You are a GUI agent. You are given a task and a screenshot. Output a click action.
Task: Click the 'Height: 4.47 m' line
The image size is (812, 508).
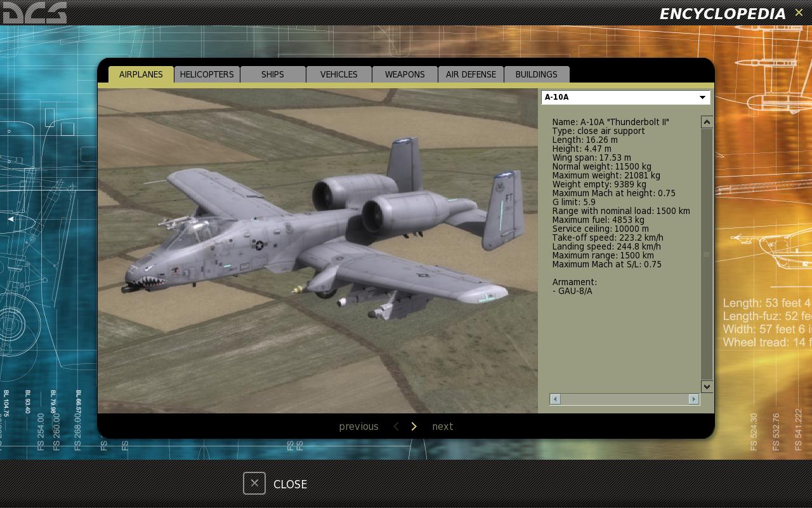tap(582, 149)
